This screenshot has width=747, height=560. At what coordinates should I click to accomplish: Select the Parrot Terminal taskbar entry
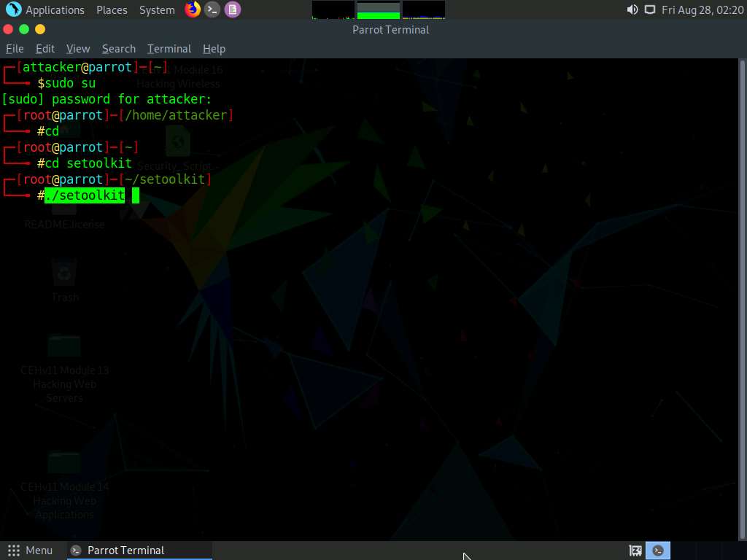point(139,550)
